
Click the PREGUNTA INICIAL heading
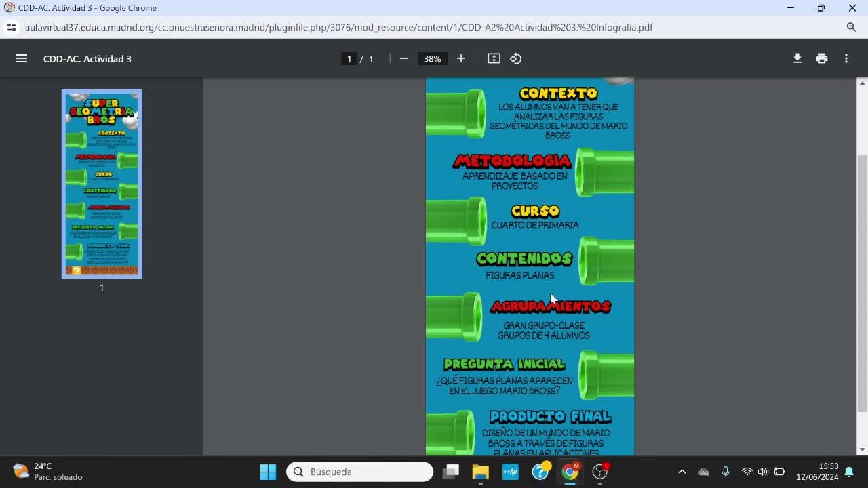click(504, 365)
